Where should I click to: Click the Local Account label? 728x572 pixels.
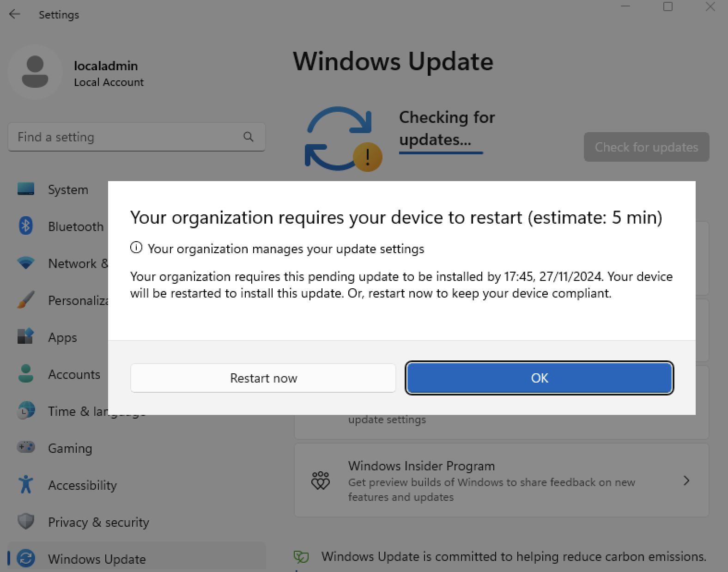(x=109, y=82)
